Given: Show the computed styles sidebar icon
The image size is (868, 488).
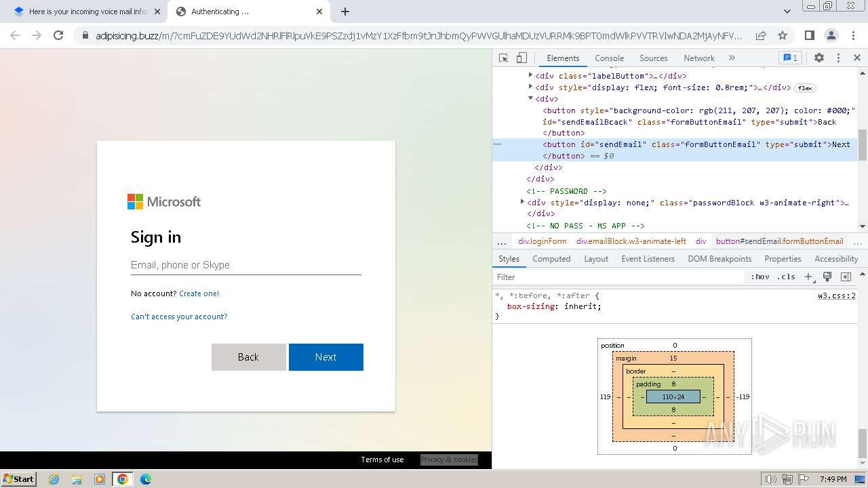Looking at the screenshot, I should click(x=846, y=277).
